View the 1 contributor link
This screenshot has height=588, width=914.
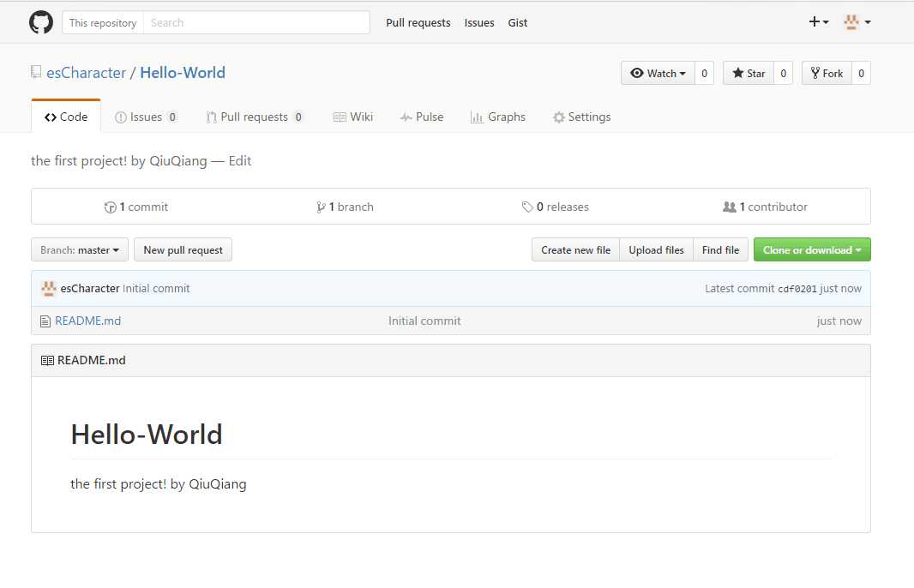click(x=766, y=207)
